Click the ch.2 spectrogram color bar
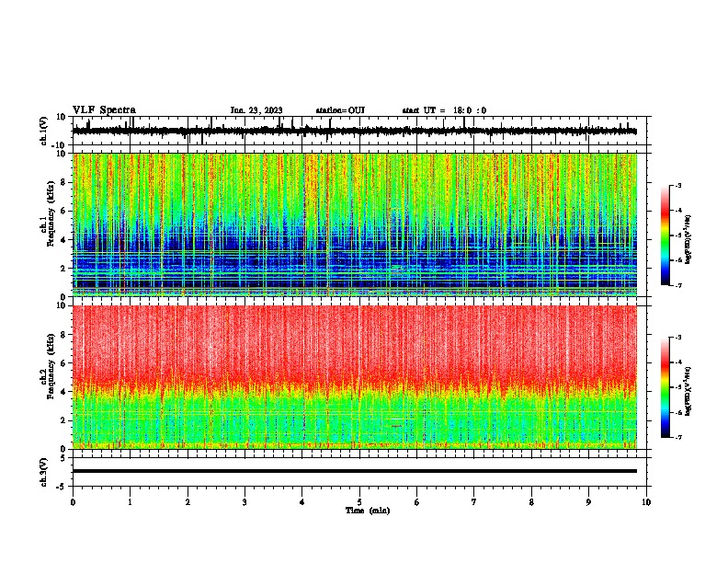 point(665,387)
